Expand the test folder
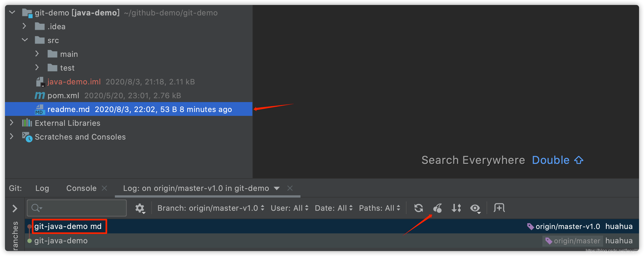The height and width of the screenshot is (256, 644). (x=37, y=68)
